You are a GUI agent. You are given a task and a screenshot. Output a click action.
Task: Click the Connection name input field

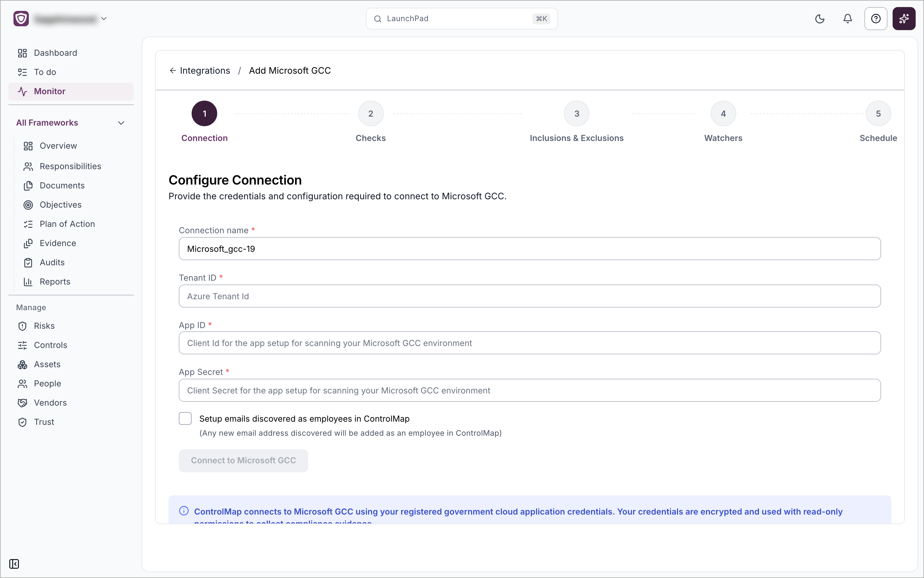click(530, 249)
